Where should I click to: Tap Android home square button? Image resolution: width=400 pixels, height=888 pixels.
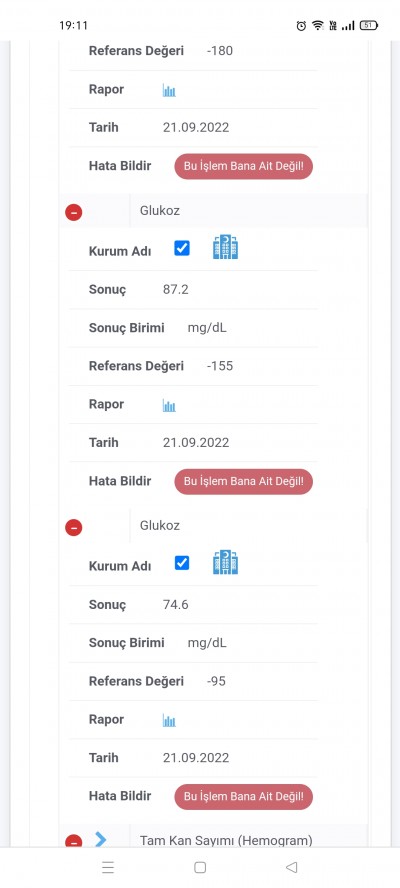(x=199, y=867)
